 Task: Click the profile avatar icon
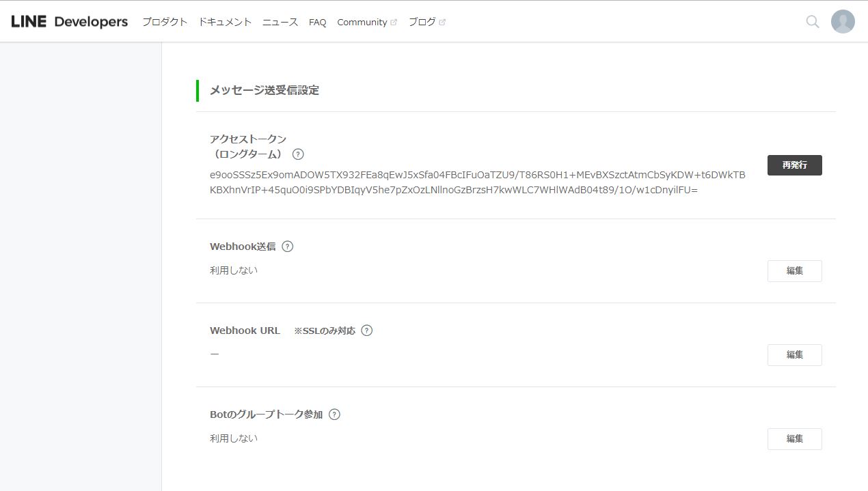click(x=842, y=21)
